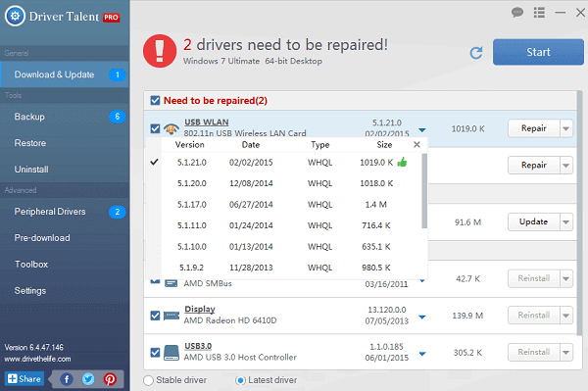Click Reinstall for AMD SMBus

534,278
